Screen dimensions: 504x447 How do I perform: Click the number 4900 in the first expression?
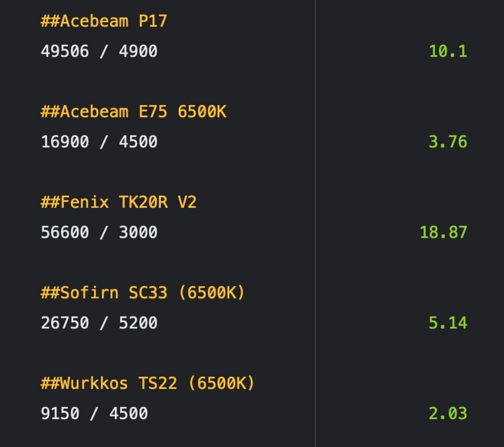coord(138,51)
